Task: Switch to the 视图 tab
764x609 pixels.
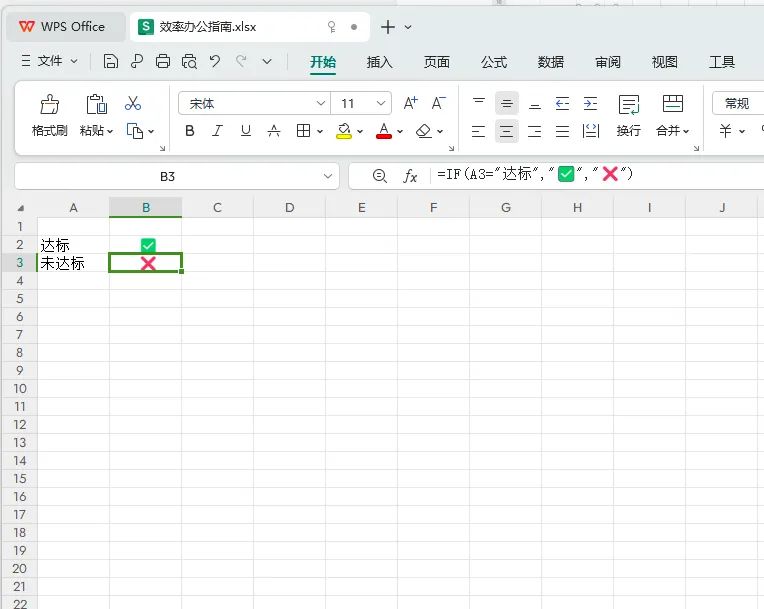Action: tap(665, 62)
